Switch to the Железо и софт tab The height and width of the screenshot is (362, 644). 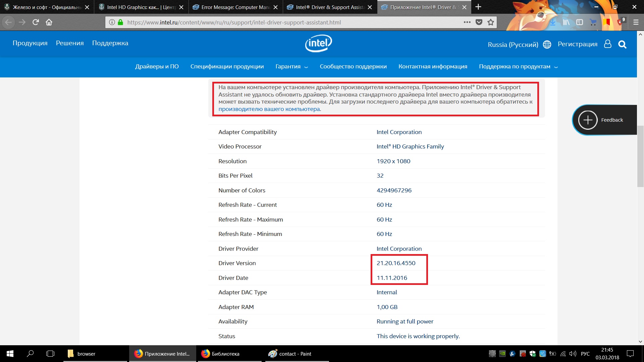(47, 7)
